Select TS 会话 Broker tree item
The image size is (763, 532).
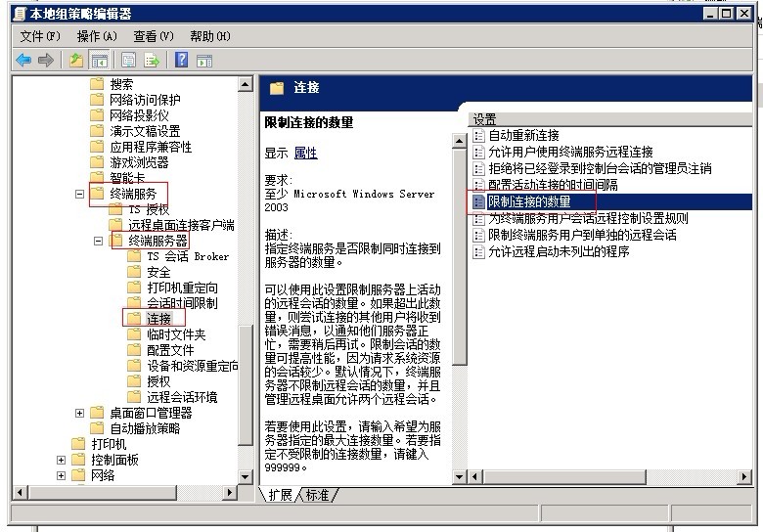pos(188,256)
